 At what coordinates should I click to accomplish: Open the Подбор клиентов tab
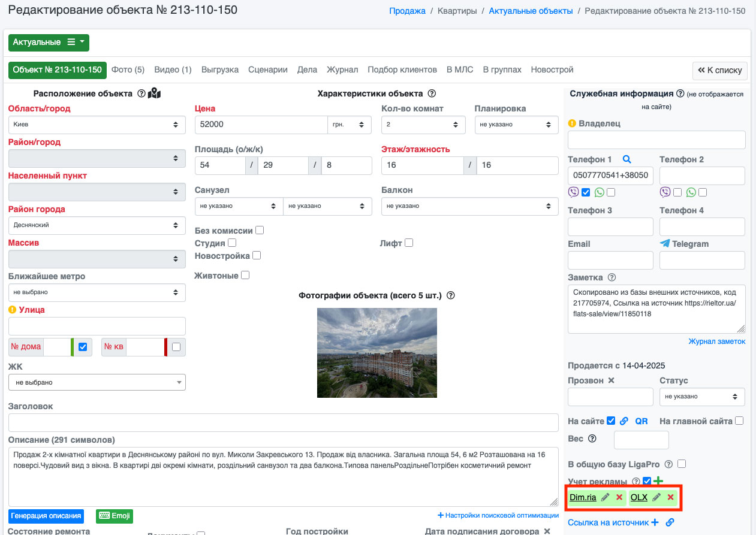[x=402, y=69]
